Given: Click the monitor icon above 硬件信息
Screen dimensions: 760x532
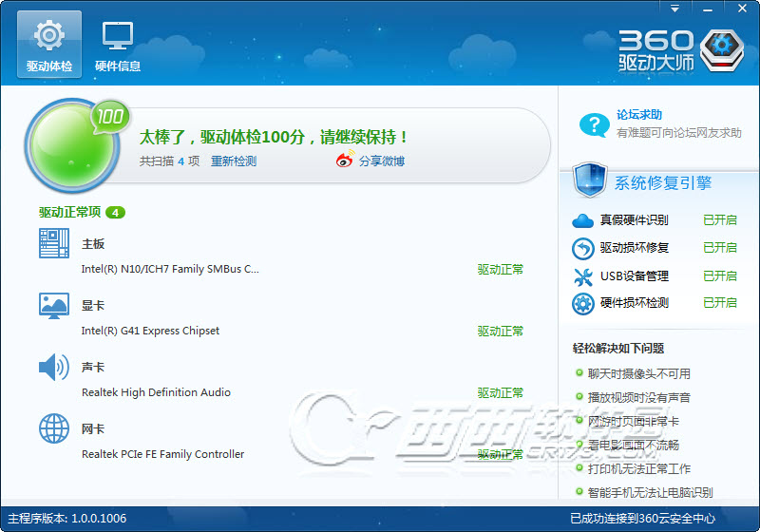Looking at the screenshot, I should coord(117,36).
